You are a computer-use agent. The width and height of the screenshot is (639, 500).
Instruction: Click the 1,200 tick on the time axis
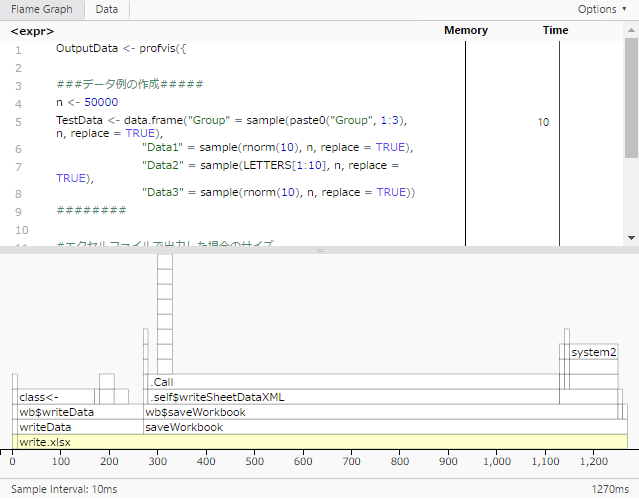(x=594, y=461)
